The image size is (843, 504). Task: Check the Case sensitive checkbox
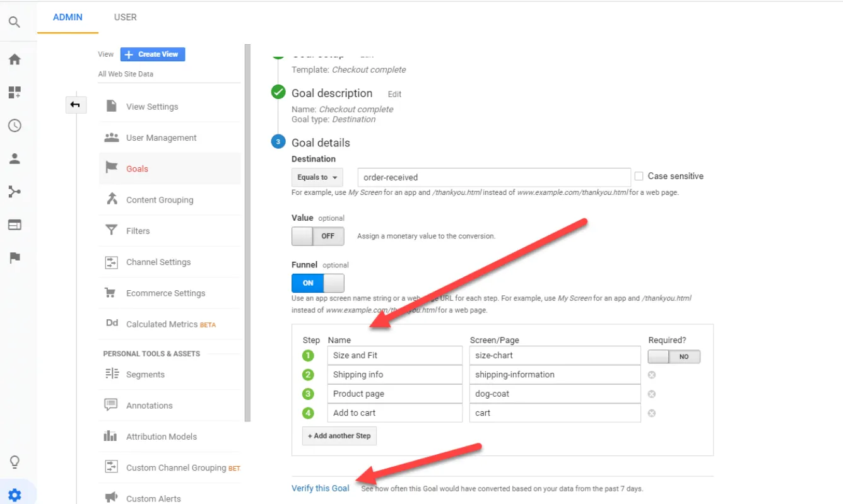[x=639, y=177]
